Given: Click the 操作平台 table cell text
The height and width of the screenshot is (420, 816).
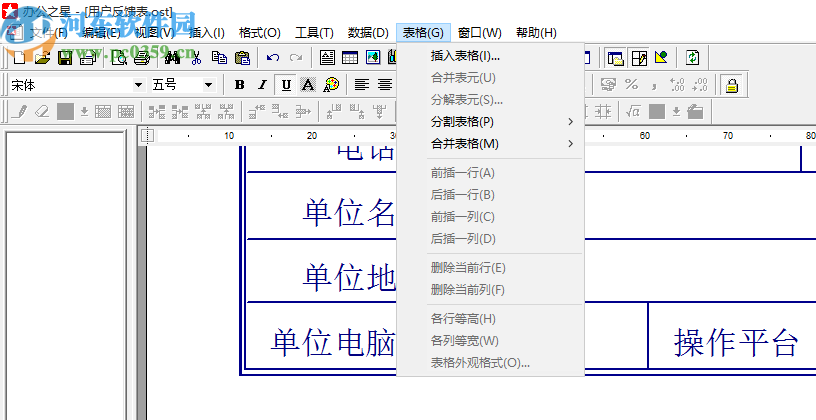Looking at the screenshot, I should coord(736,342).
